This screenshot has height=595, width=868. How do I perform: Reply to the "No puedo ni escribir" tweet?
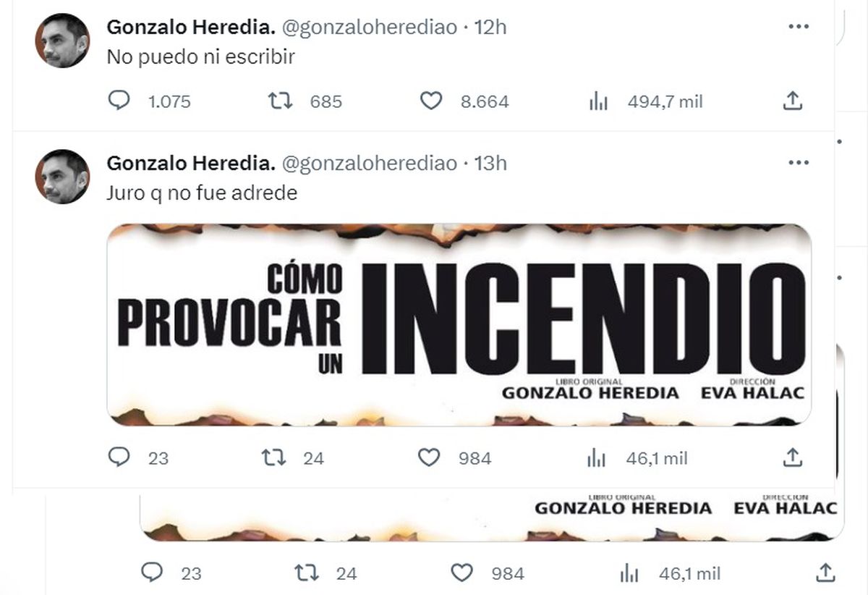[x=119, y=101]
